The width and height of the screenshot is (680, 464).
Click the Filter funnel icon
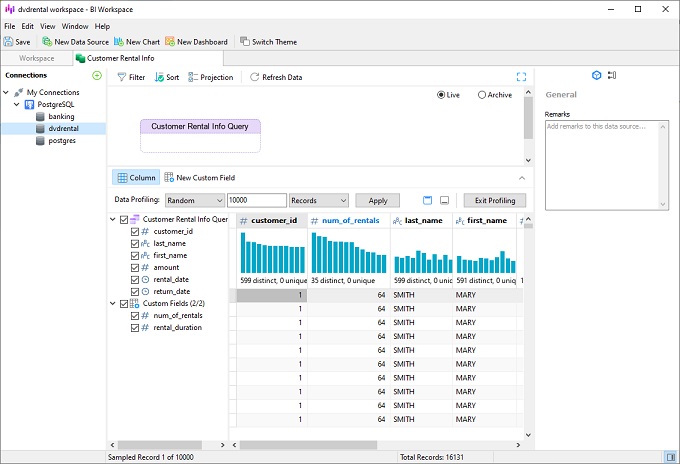point(121,77)
